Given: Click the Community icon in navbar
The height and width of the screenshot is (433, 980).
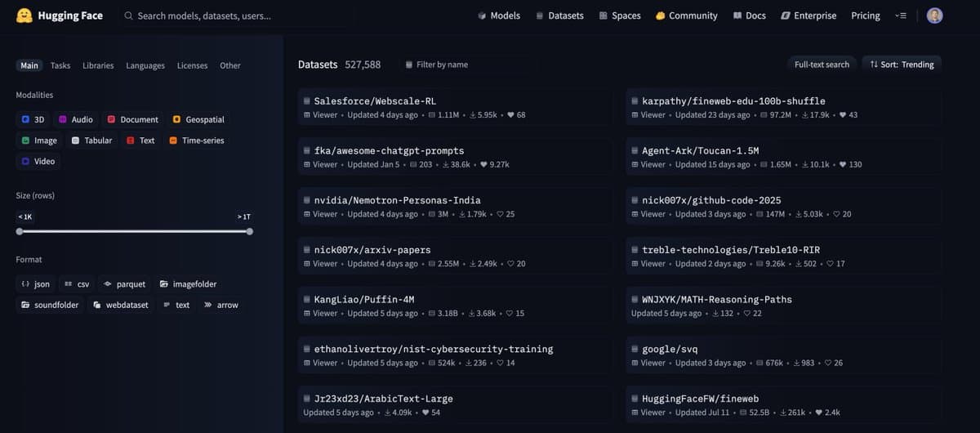Looking at the screenshot, I should [661, 16].
